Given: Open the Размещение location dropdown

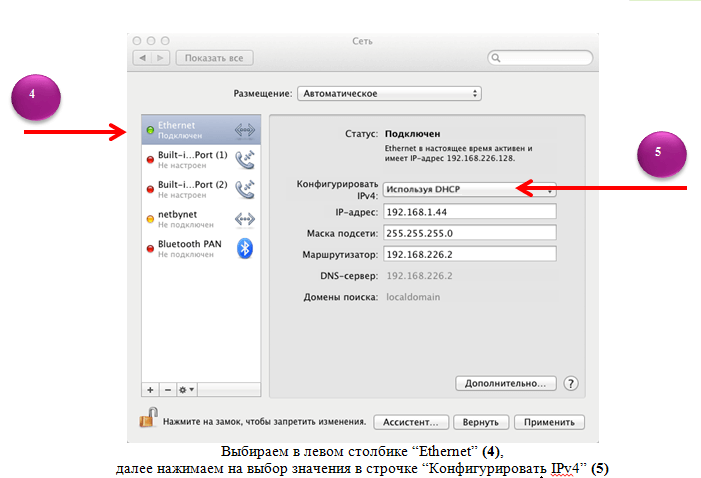Looking at the screenshot, I should tap(388, 94).
